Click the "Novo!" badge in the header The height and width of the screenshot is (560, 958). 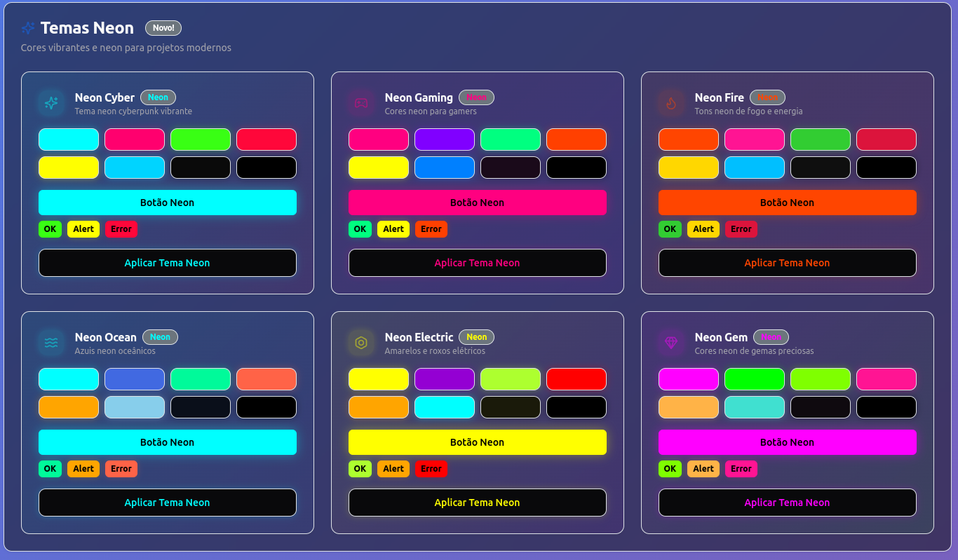(x=163, y=28)
